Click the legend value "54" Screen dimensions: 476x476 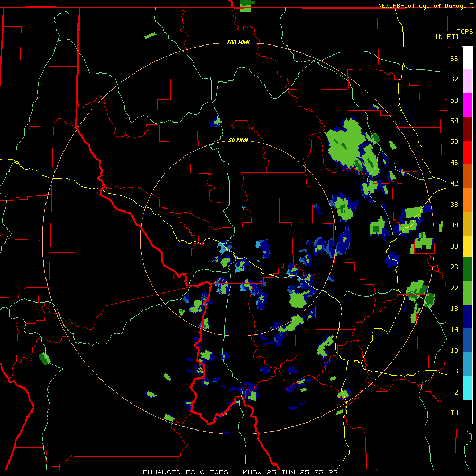pyautogui.click(x=454, y=121)
